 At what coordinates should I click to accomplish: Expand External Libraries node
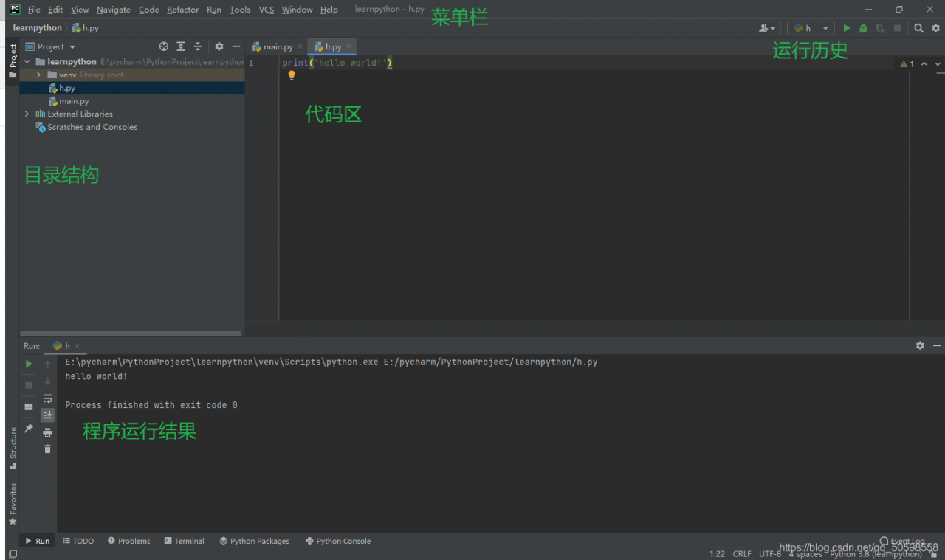[x=27, y=114]
